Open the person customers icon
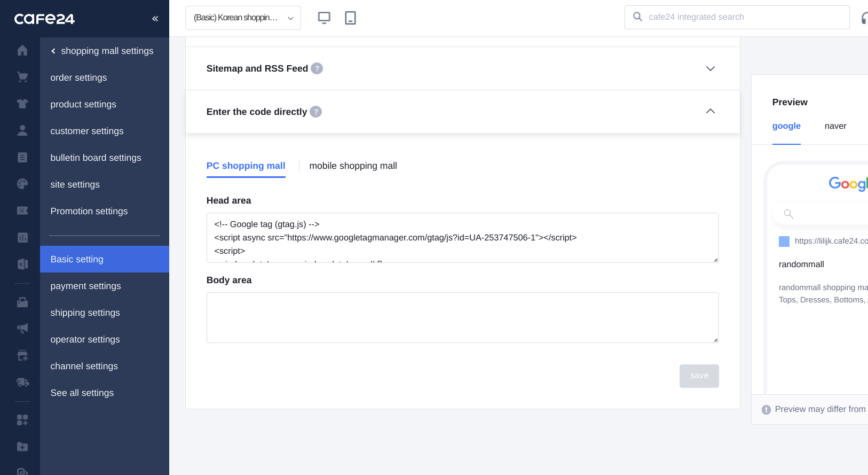Image resolution: width=868 pixels, height=475 pixels. 22,130
